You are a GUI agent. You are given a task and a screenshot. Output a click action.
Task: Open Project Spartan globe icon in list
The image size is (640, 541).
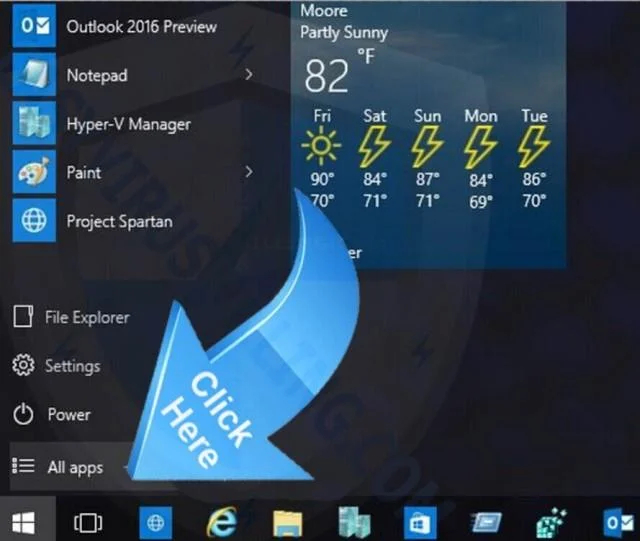point(34,220)
